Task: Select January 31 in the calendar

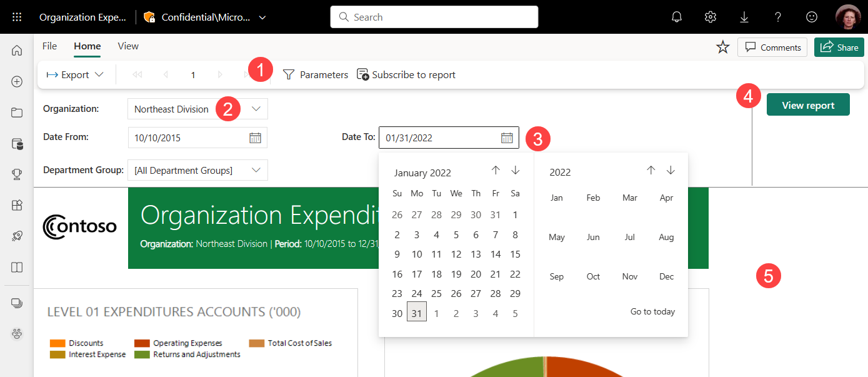Action: [x=417, y=311]
